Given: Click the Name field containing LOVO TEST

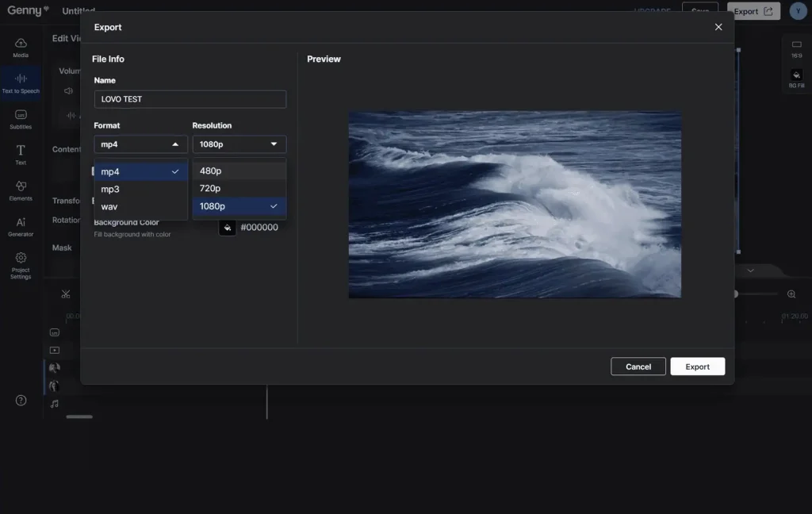Looking at the screenshot, I should (190, 99).
